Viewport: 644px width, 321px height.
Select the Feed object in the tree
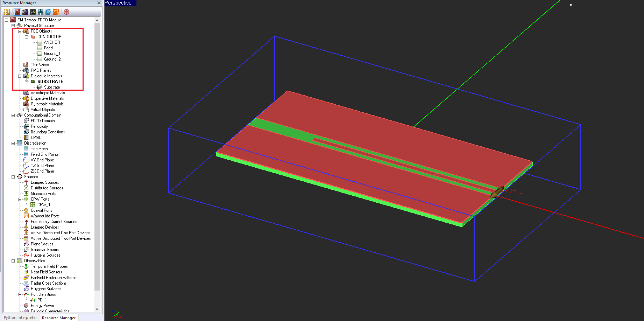tap(48, 48)
